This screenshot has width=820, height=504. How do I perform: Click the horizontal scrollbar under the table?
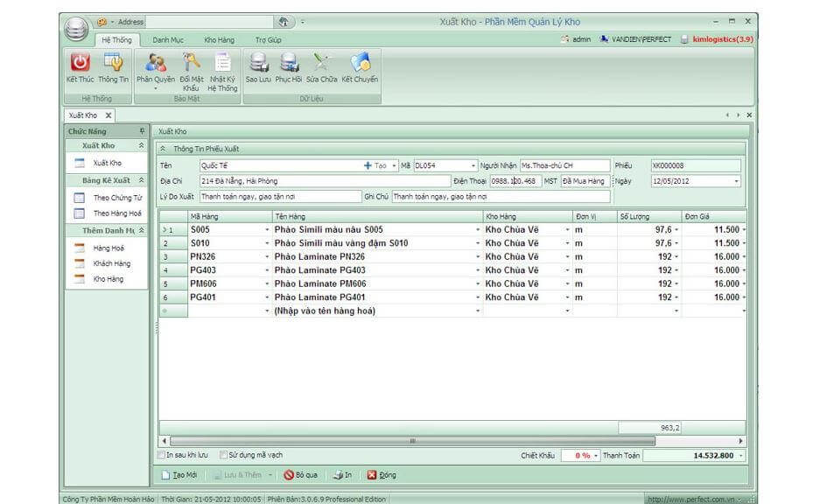[x=413, y=441]
